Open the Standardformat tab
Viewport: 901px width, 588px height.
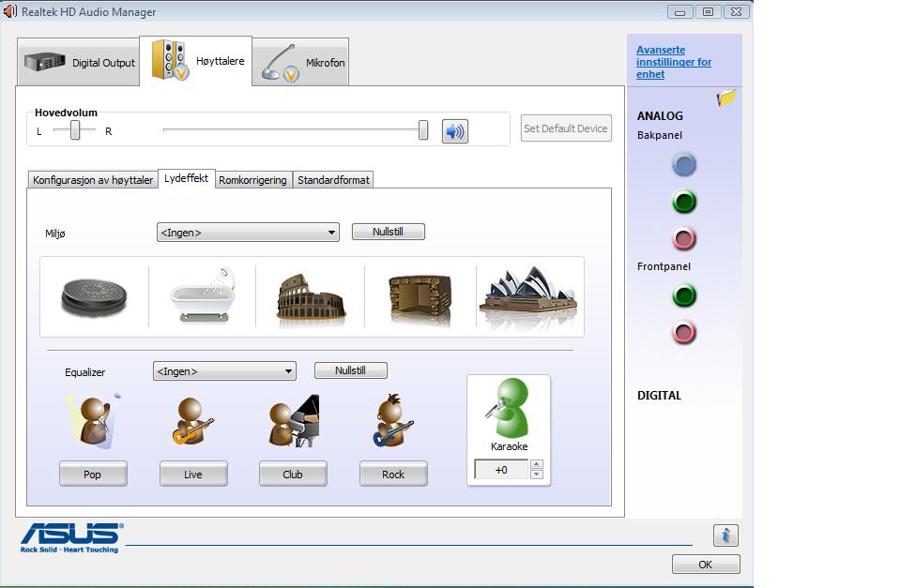click(333, 180)
